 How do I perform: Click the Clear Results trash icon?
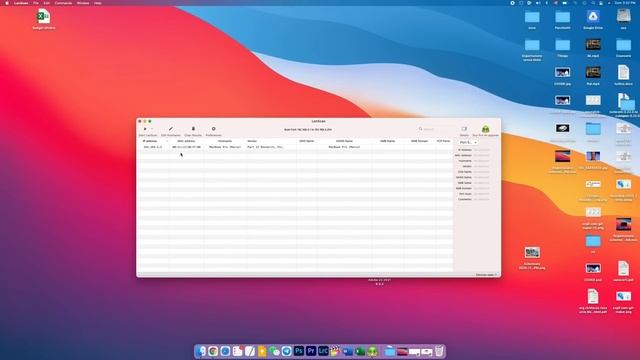[x=193, y=129]
